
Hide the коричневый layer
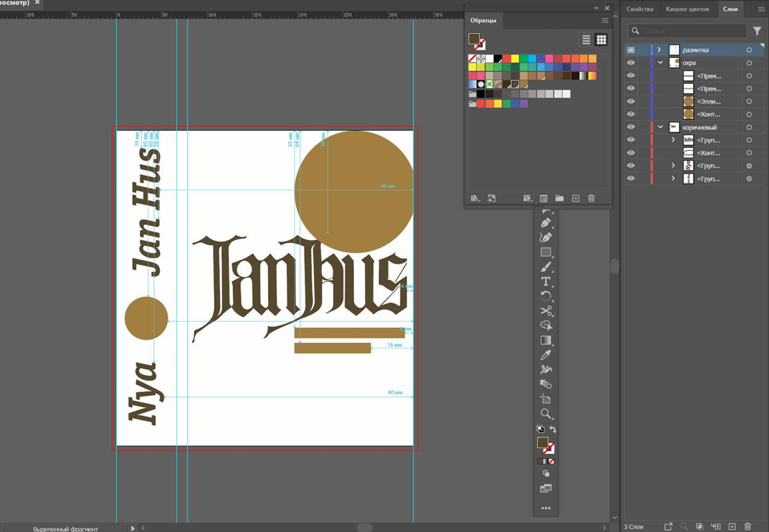631,127
